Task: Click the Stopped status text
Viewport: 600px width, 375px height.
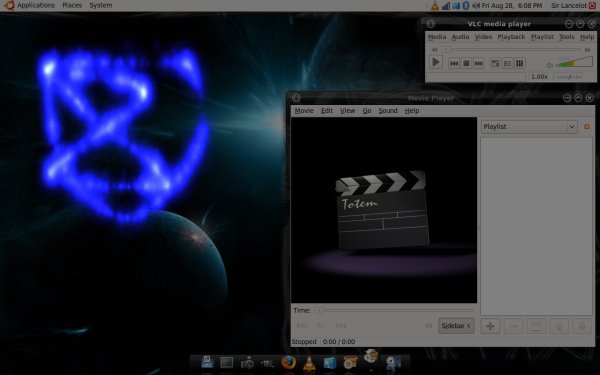Action: point(304,342)
